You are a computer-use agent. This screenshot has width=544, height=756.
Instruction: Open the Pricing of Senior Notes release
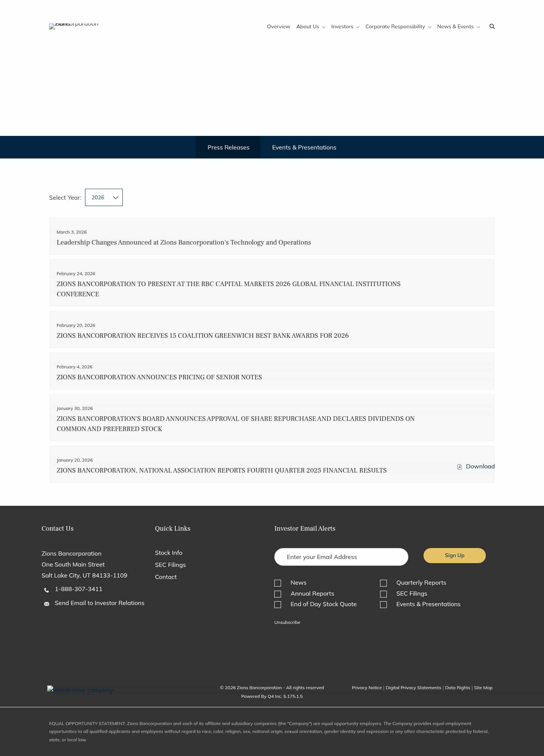[159, 377]
